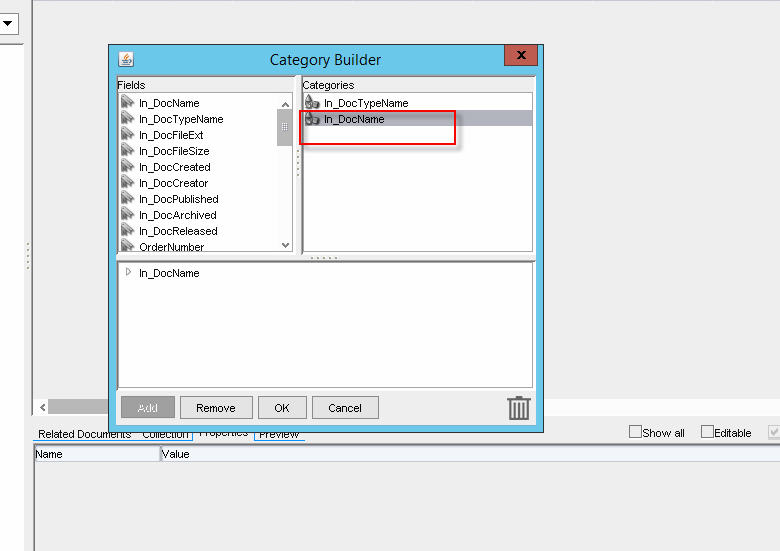Image resolution: width=780 pixels, height=551 pixels.
Task: Click the In_DocReleased field icon
Action: click(127, 231)
